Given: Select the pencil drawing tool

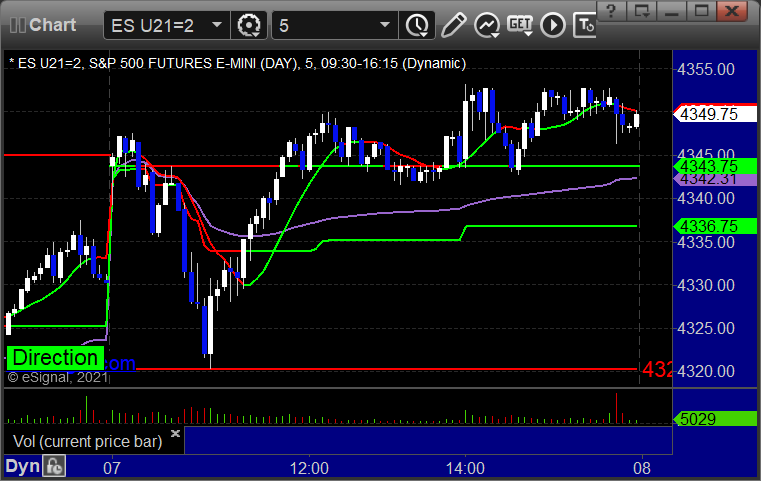Looking at the screenshot, I should [x=453, y=25].
